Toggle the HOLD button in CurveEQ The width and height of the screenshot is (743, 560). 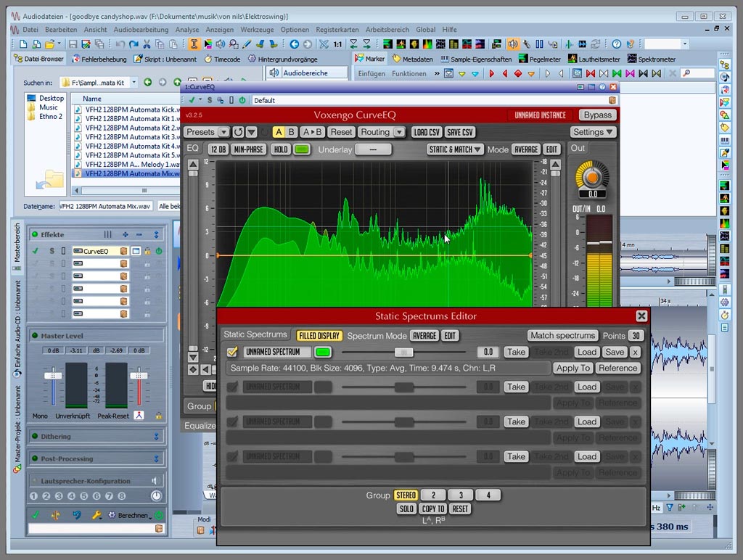pyautogui.click(x=281, y=149)
